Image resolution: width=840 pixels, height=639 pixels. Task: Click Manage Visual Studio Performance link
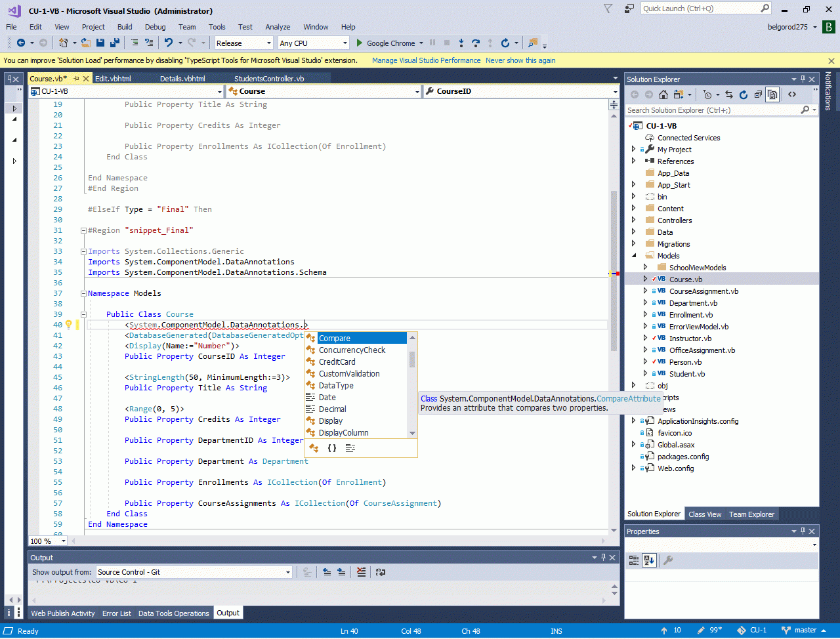[427, 60]
